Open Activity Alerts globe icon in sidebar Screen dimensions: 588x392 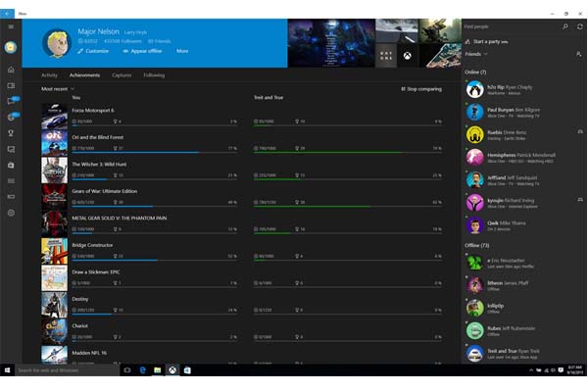coord(11,117)
